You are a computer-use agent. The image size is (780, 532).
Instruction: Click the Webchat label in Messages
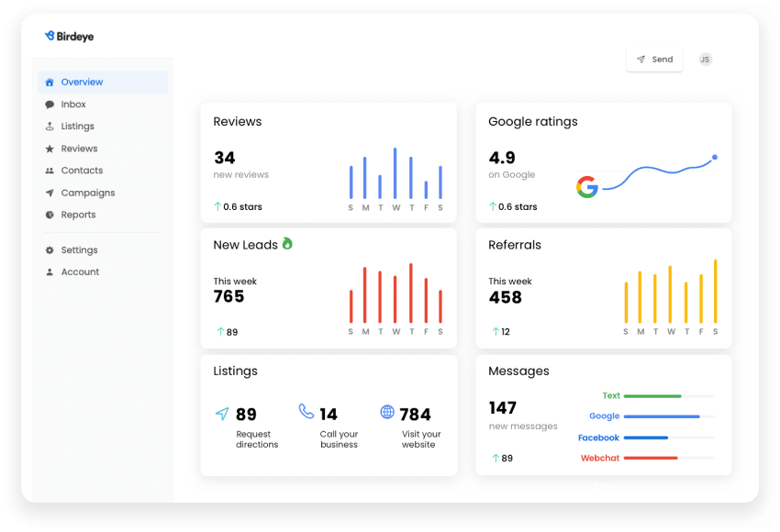(x=600, y=458)
